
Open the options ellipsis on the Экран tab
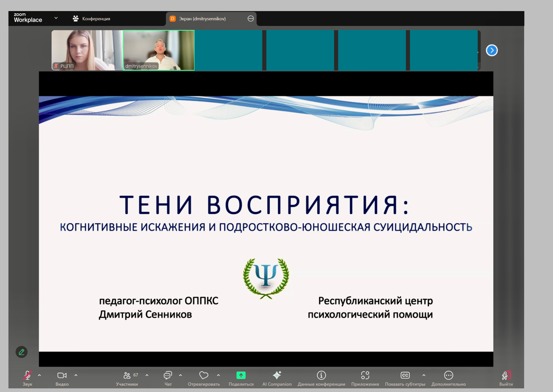tap(251, 19)
